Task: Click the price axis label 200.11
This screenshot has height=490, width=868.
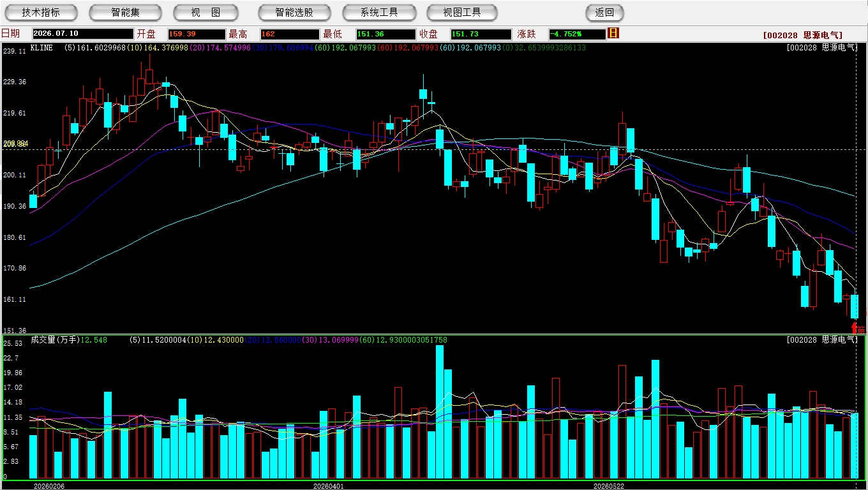Action: pos(15,175)
